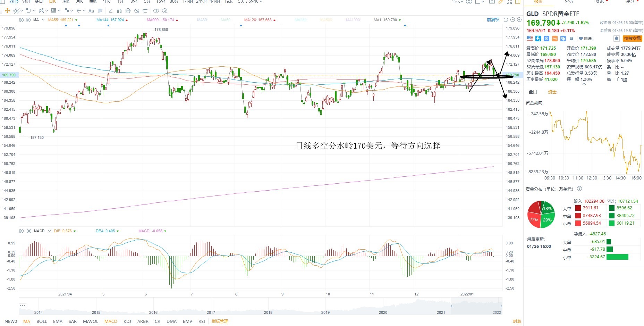
Task: Select the eraser drawing tool
Action: (x=110, y=11)
